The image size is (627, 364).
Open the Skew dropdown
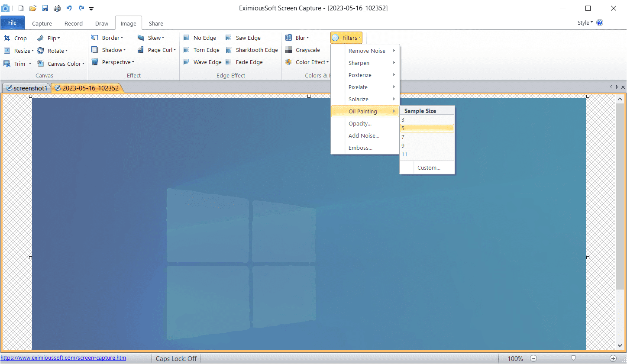[x=151, y=38]
